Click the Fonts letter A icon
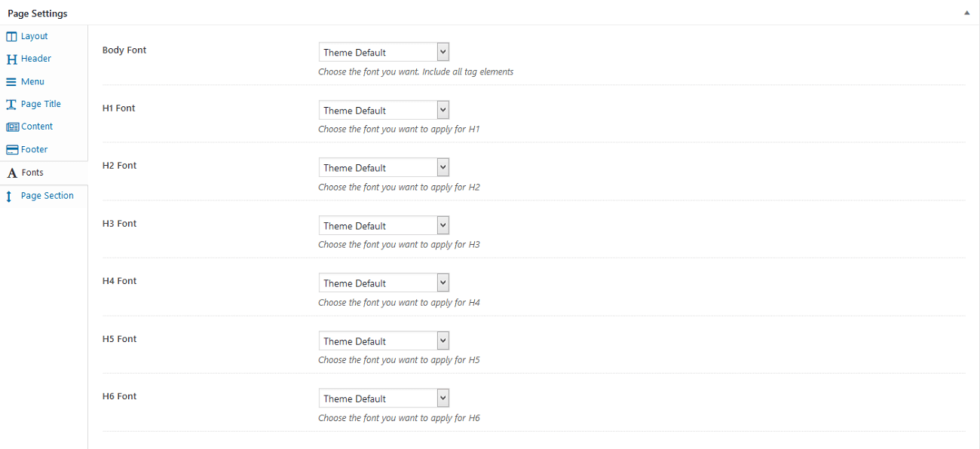 [x=12, y=173]
